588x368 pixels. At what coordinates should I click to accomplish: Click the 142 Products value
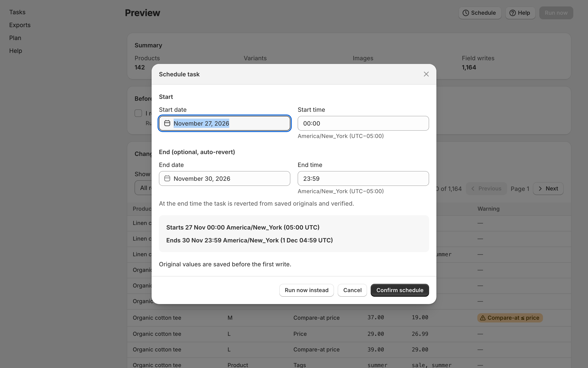[x=140, y=67]
